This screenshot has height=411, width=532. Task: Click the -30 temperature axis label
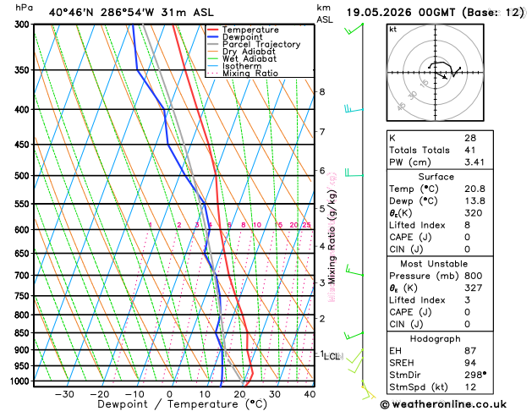[64, 394]
